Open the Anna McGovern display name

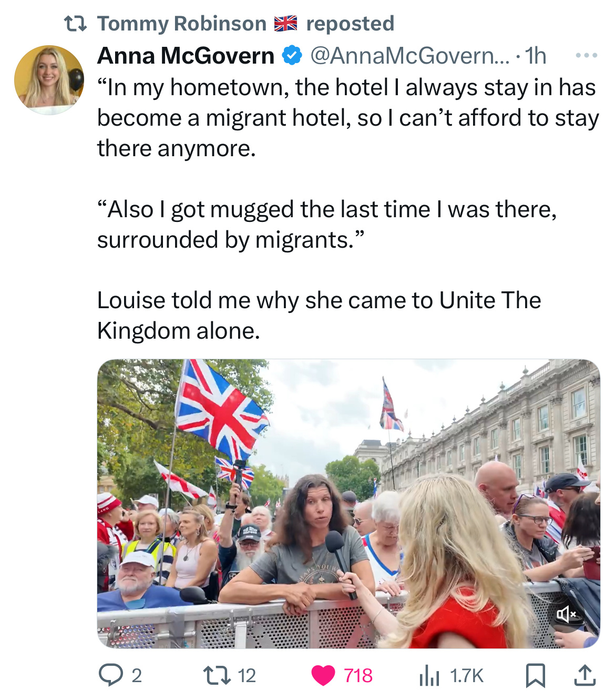coord(186,56)
